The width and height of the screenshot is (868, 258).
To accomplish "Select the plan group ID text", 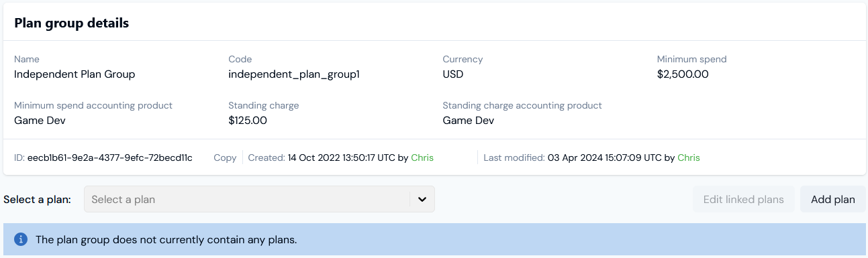I will coord(110,158).
